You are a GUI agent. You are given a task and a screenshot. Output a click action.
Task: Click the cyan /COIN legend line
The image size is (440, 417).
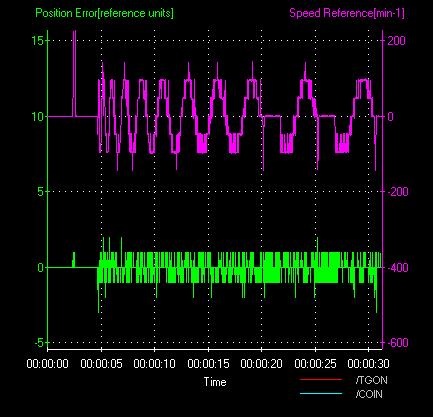321,394
